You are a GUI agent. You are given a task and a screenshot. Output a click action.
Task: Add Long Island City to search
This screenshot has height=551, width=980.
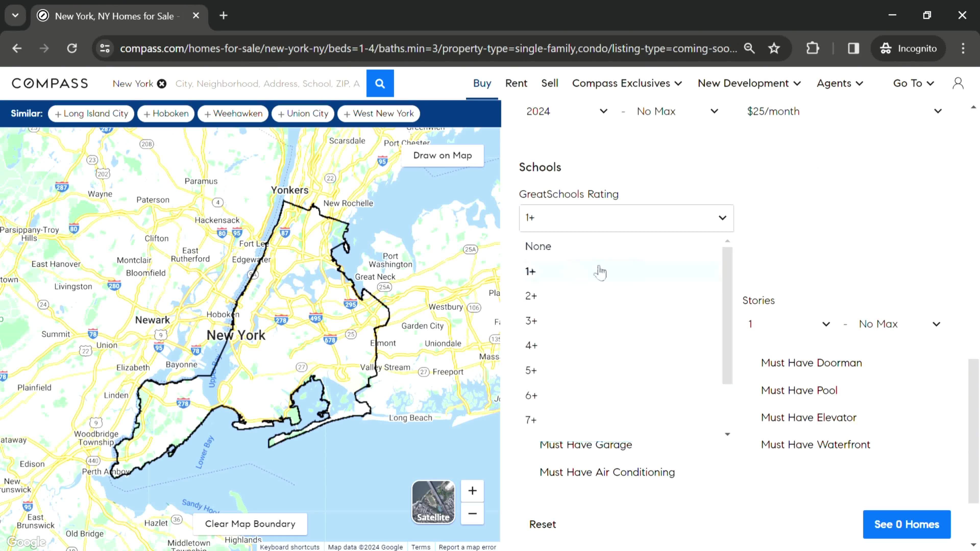pos(91,113)
